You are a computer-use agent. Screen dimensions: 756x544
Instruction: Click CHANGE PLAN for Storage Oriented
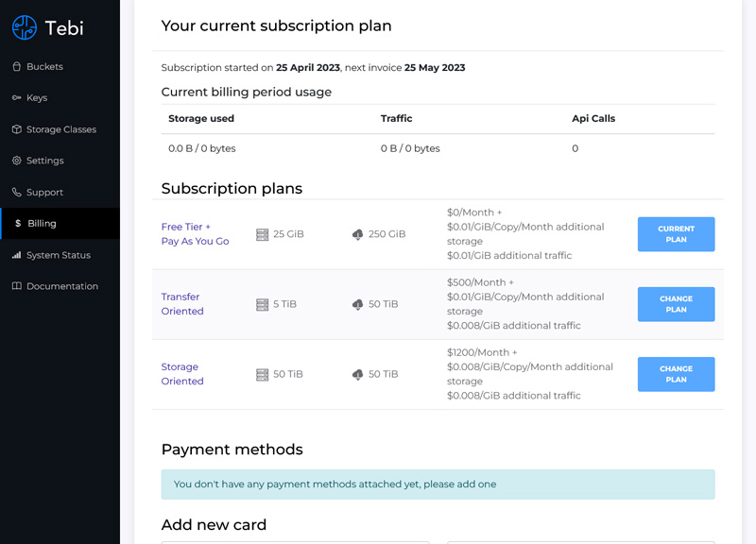click(676, 374)
